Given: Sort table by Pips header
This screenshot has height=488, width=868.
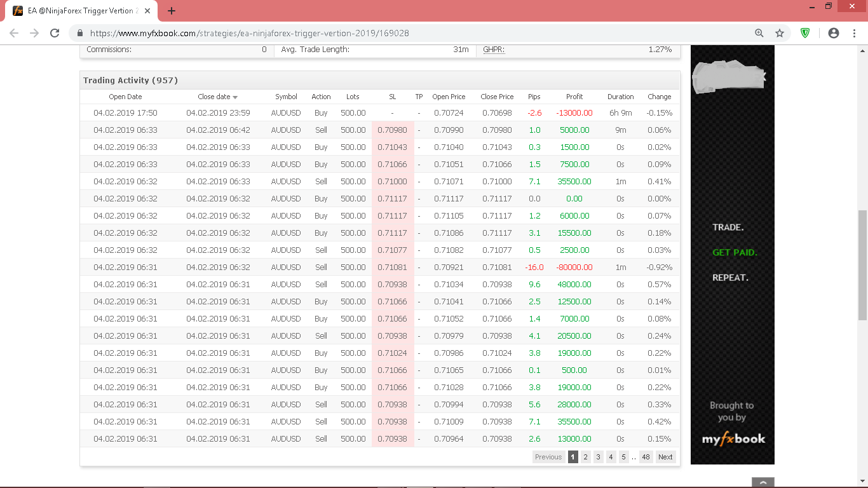Looking at the screenshot, I should (x=534, y=97).
